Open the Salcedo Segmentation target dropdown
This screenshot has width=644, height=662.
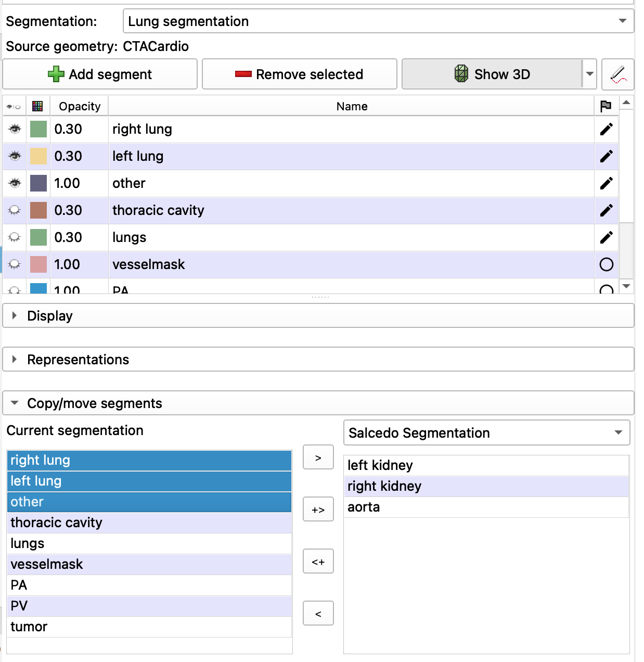click(486, 433)
